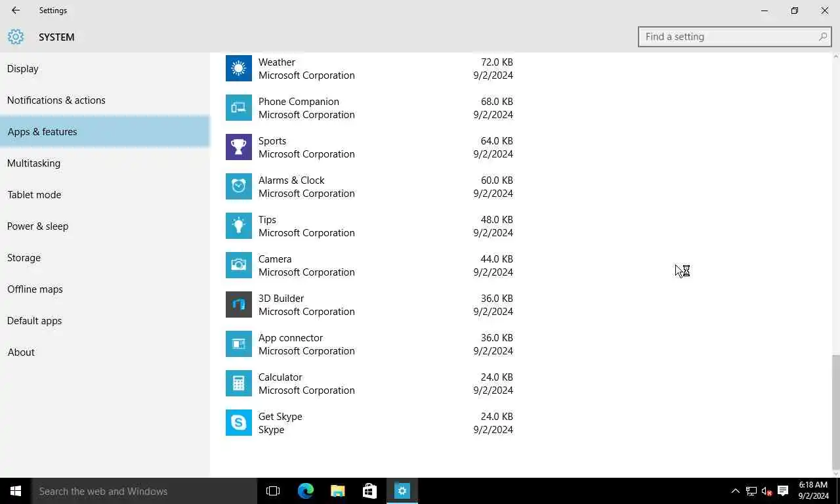Select the Camera app name
Viewport: 840px width, 504px height.
pyautogui.click(x=275, y=259)
